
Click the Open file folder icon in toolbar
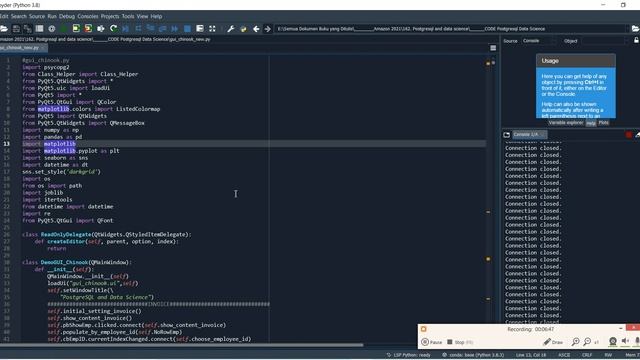pyautogui.click(x=4, y=29)
